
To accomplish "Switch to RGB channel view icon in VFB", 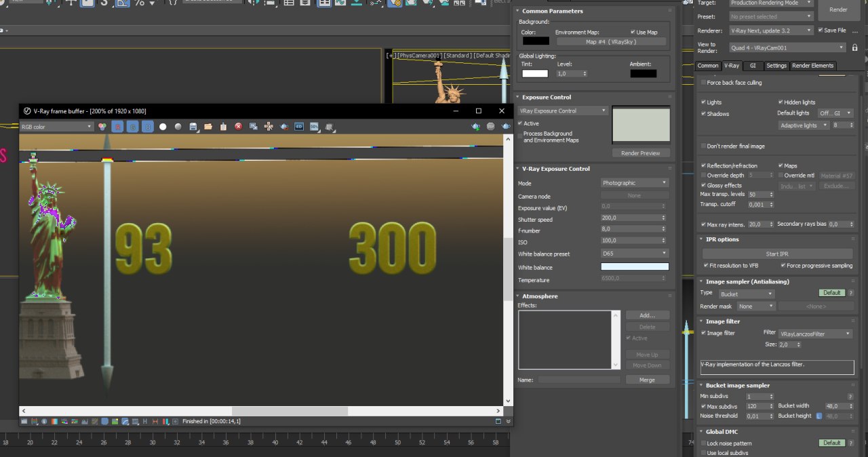I will (102, 126).
